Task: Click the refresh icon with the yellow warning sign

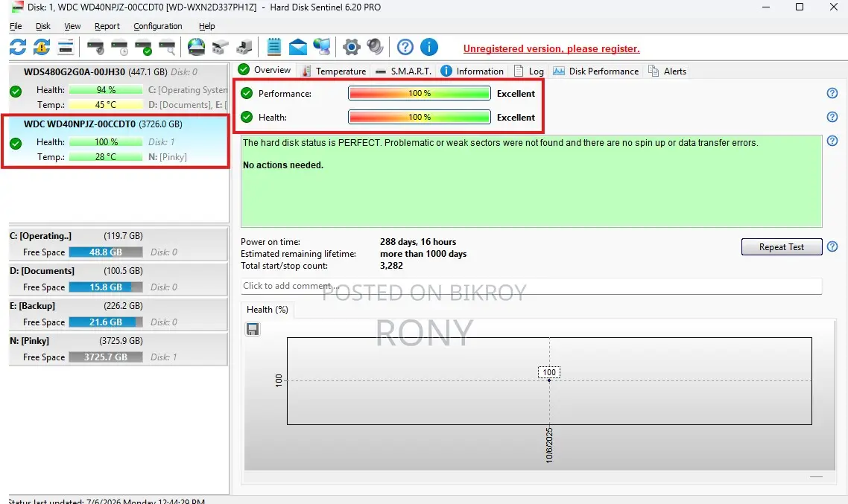Action: [42, 47]
